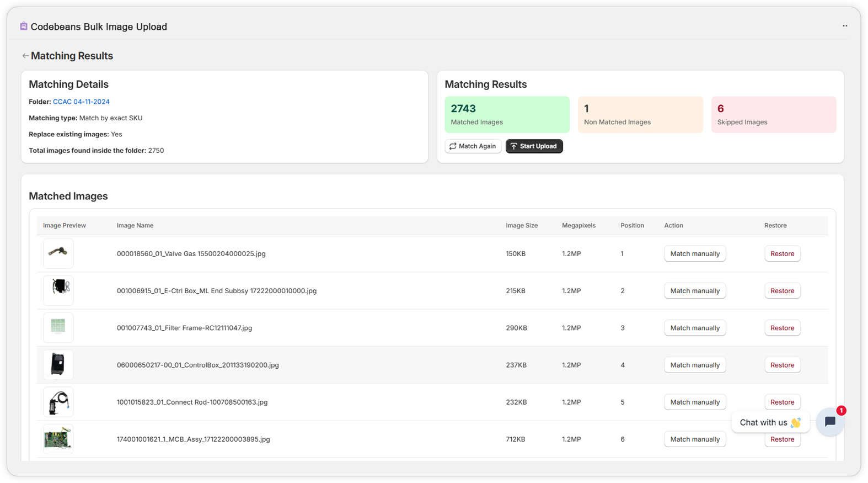
Task: Select the Non Matched Images card
Action: pyautogui.click(x=640, y=115)
